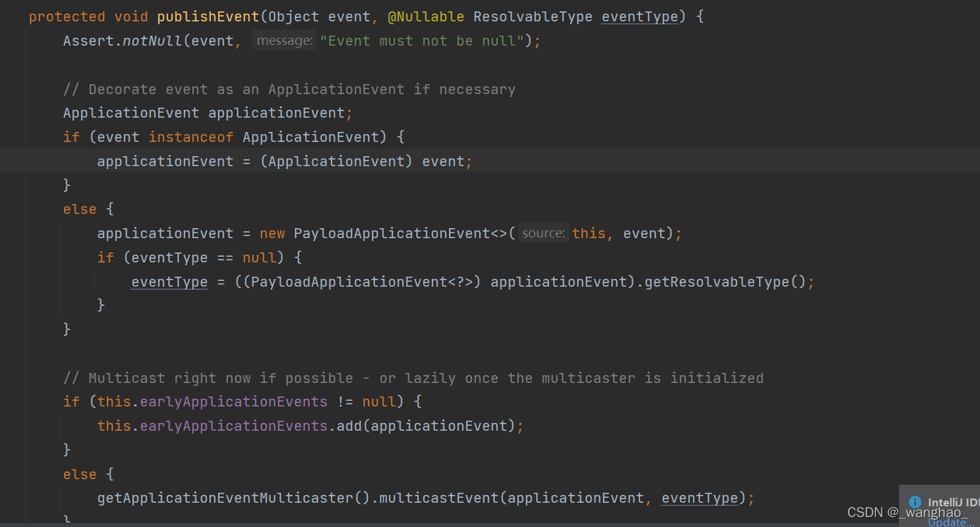Click the Multicast right now comment line
Screen dimensions: 980x527
(x=413, y=378)
